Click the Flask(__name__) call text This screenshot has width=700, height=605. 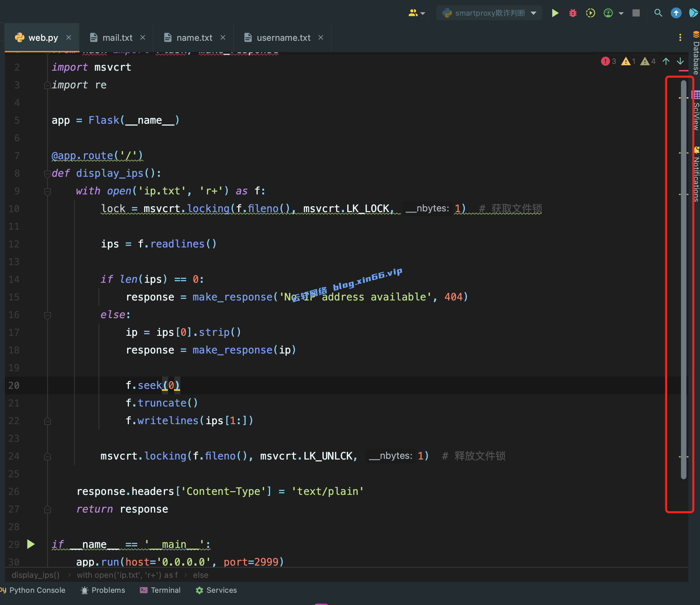[x=134, y=120]
